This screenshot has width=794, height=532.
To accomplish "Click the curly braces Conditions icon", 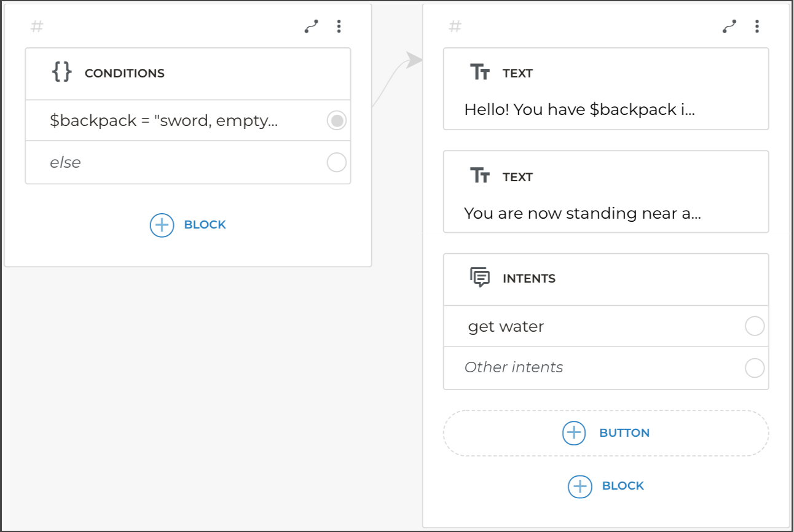I will click(61, 72).
